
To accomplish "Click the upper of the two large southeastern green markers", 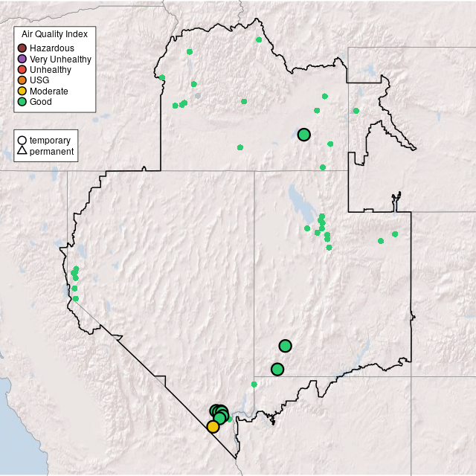I will point(285,345).
